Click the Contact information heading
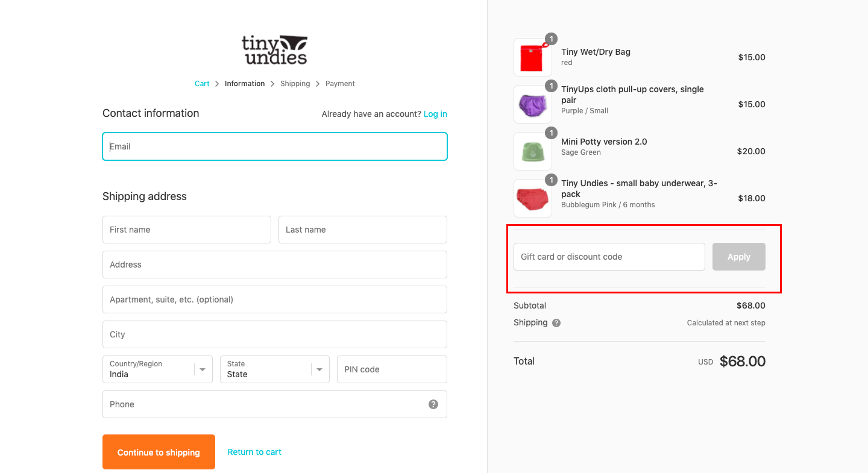Image resolution: width=868 pixels, height=473 pixels. pyautogui.click(x=151, y=113)
